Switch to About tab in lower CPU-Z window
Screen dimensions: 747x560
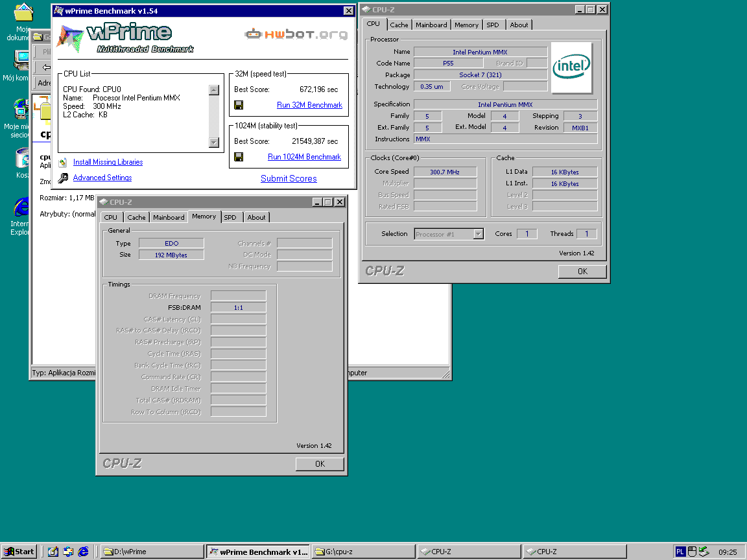click(x=256, y=217)
